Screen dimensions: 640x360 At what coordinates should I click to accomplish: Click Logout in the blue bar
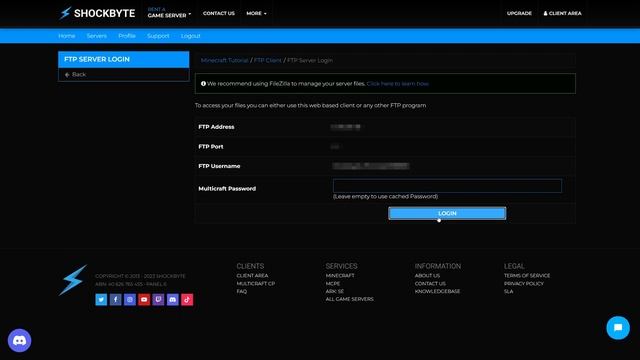[191, 36]
